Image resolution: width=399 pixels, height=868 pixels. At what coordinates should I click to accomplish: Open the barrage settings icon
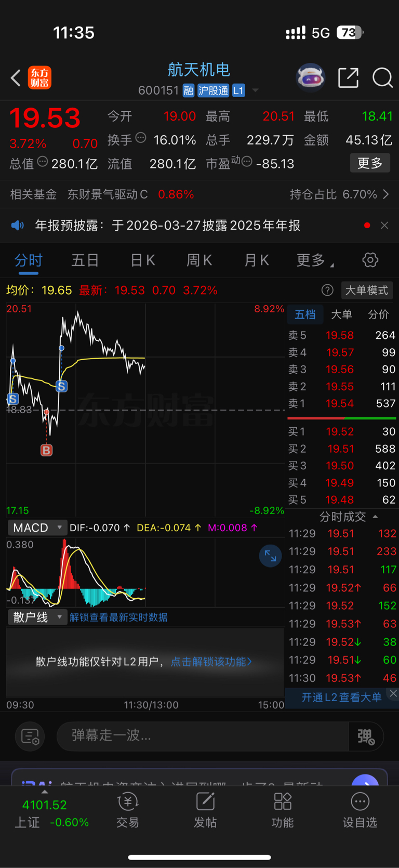pos(30,736)
